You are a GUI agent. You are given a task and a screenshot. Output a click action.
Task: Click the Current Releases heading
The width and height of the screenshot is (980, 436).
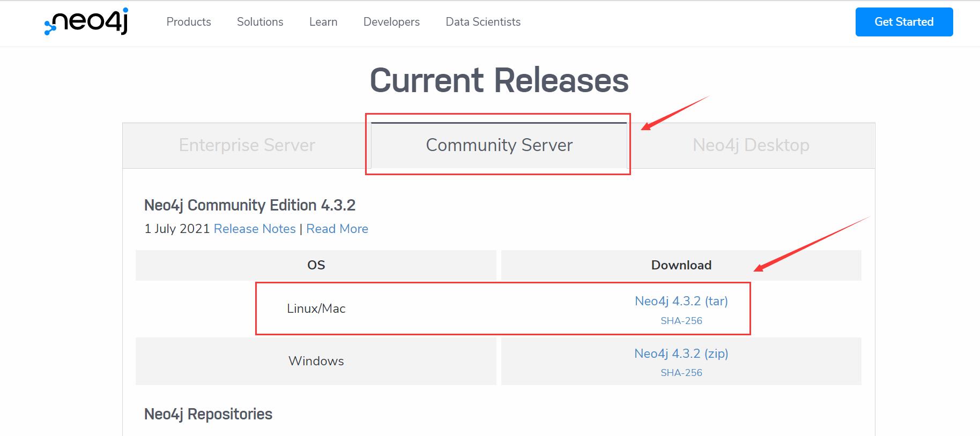coord(499,80)
